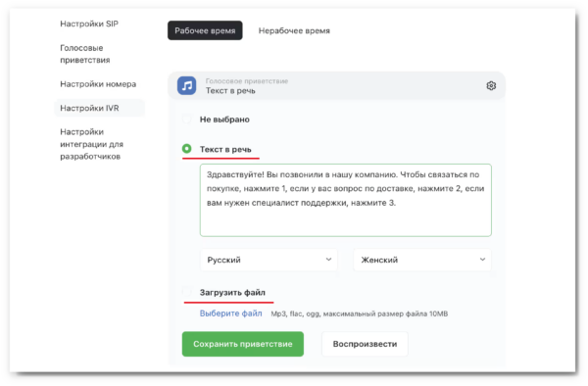Click the blue music note greeting icon
This screenshot has height=386, width=588.
point(187,86)
